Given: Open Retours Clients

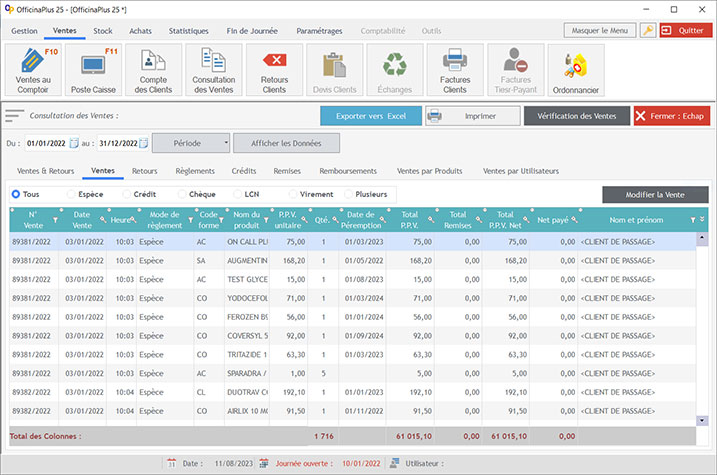Looking at the screenshot, I should (273, 71).
